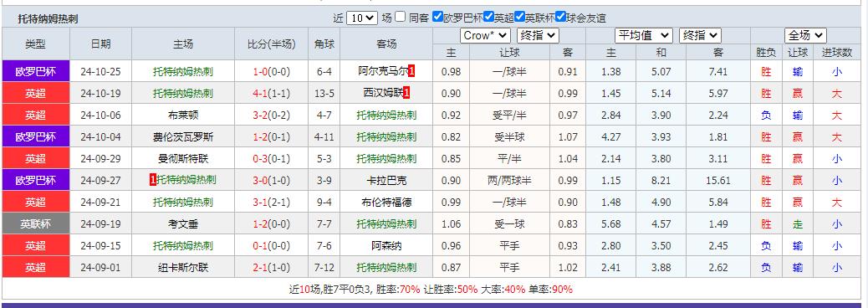This screenshot has height=308, width=868.
Task: Click the 8.21 draw odds value
Action: (661, 181)
